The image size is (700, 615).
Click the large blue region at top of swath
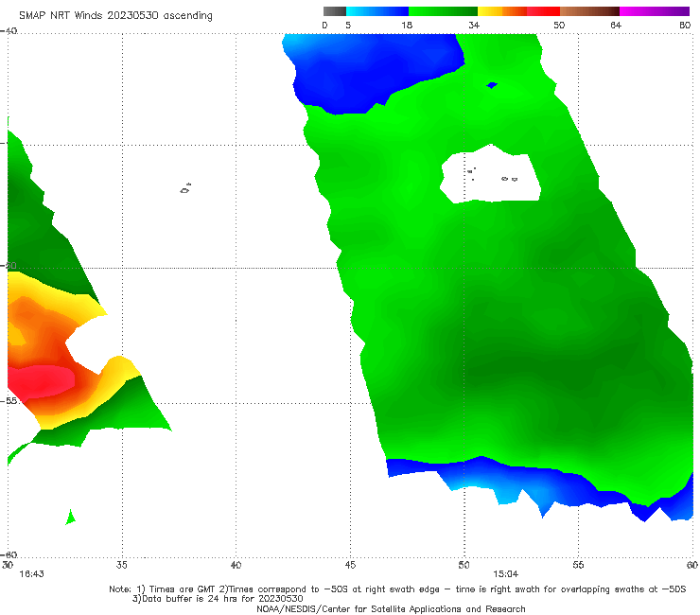click(x=373, y=72)
